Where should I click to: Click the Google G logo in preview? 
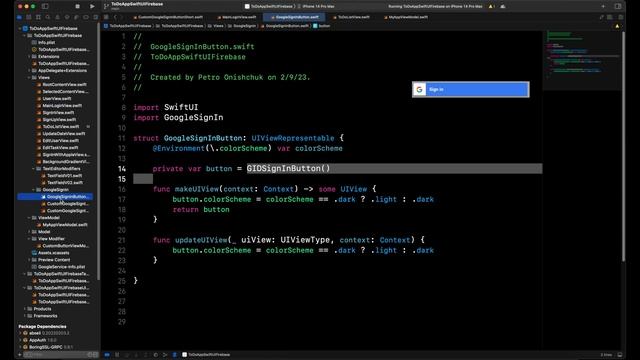tap(419, 89)
